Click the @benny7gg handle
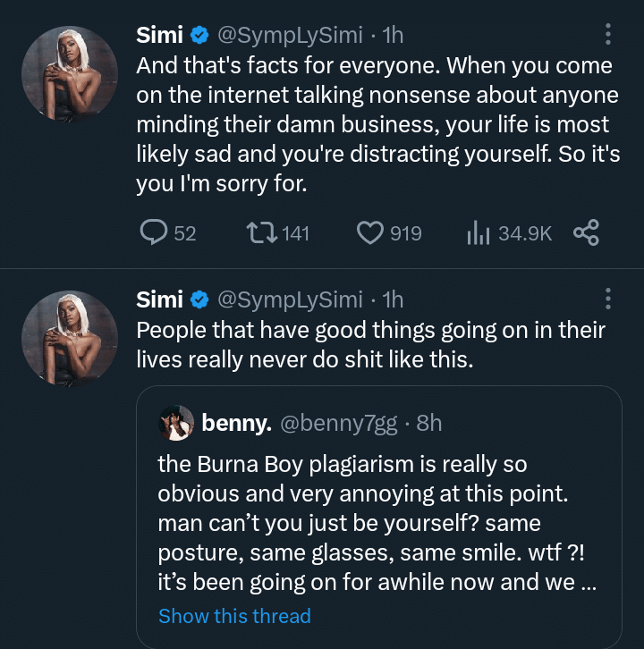Image resolution: width=644 pixels, height=649 pixels. (x=339, y=423)
